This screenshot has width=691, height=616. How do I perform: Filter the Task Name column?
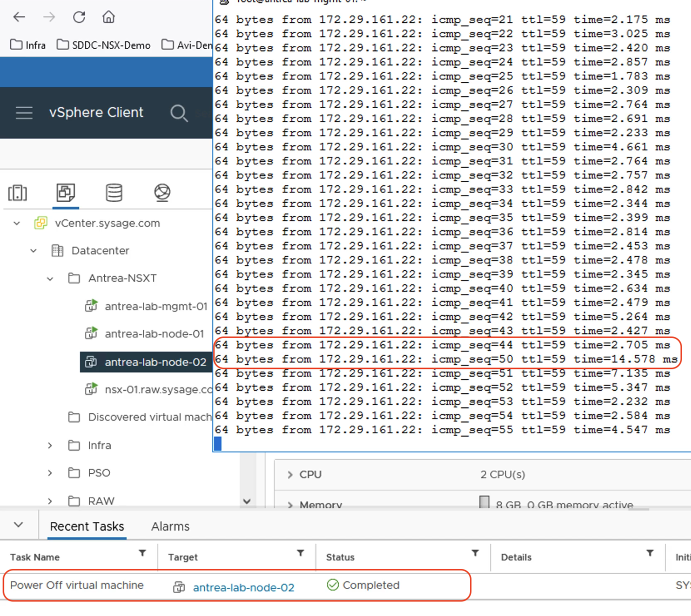coord(142,553)
